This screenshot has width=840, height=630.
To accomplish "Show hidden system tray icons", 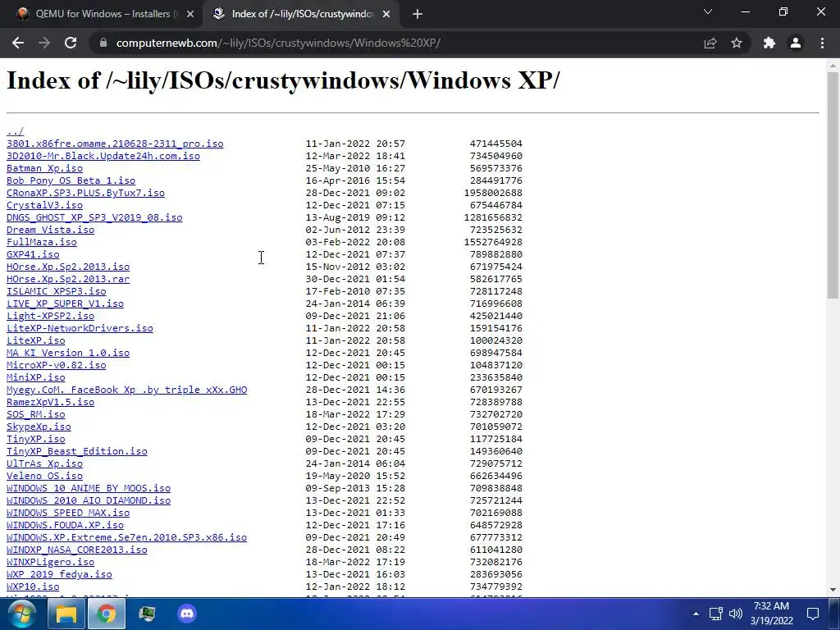I will tap(696, 614).
